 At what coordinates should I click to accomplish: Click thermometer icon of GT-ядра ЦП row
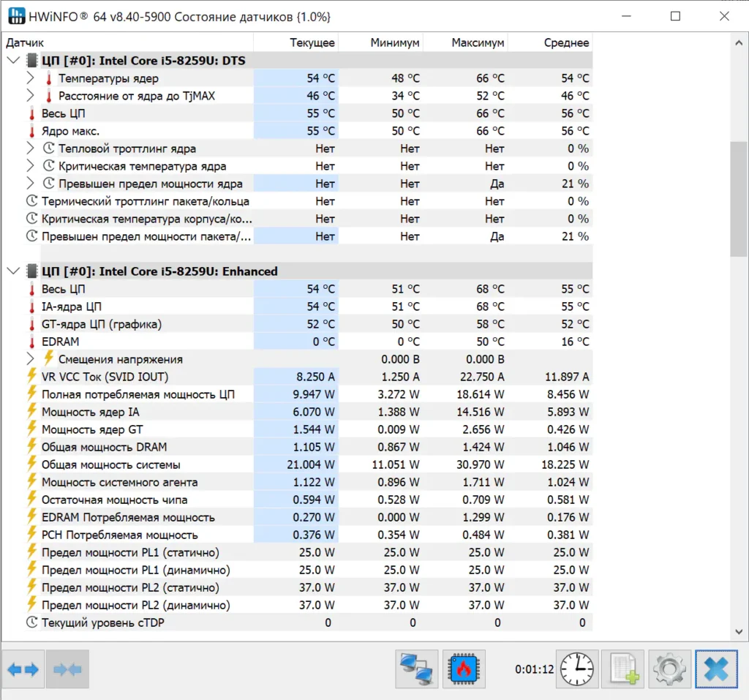click(x=31, y=324)
